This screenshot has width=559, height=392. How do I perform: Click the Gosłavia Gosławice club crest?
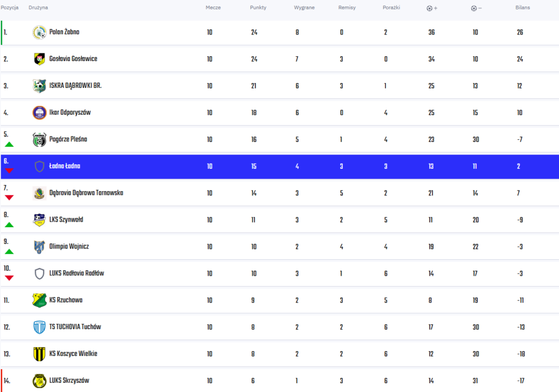pyautogui.click(x=39, y=59)
